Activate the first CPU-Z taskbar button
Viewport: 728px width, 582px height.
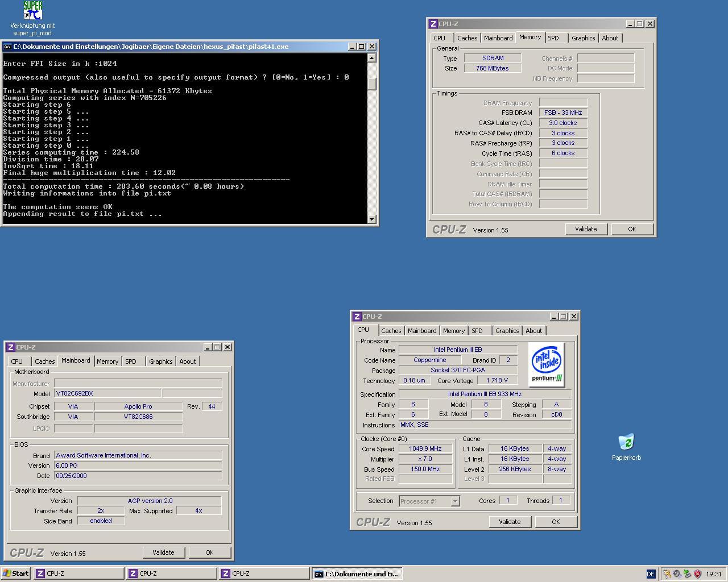coord(79,573)
